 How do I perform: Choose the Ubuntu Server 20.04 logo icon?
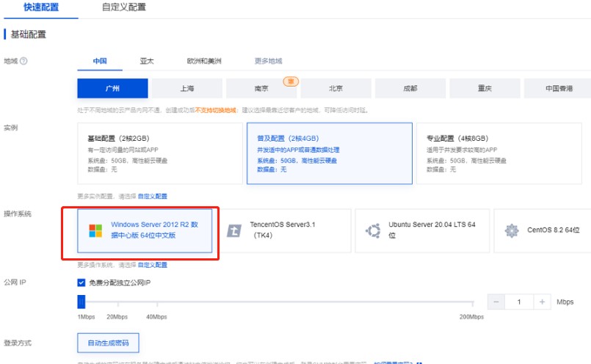pos(372,230)
